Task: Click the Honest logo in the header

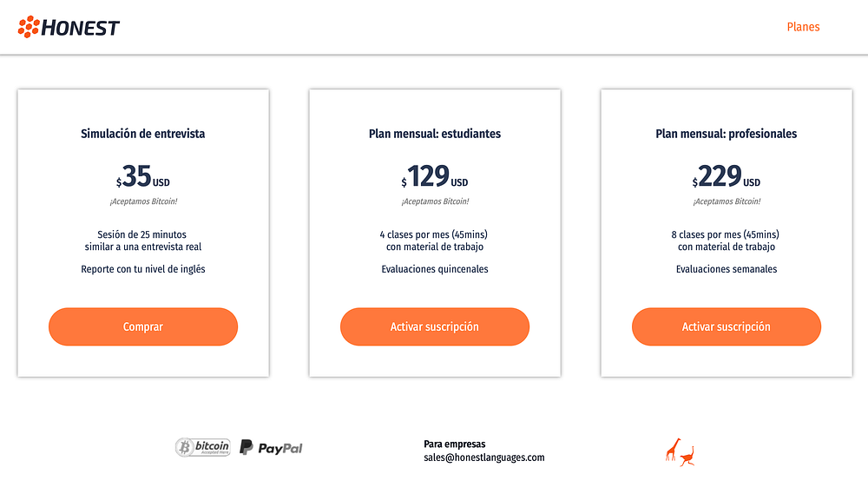Action: click(x=69, y=27)
